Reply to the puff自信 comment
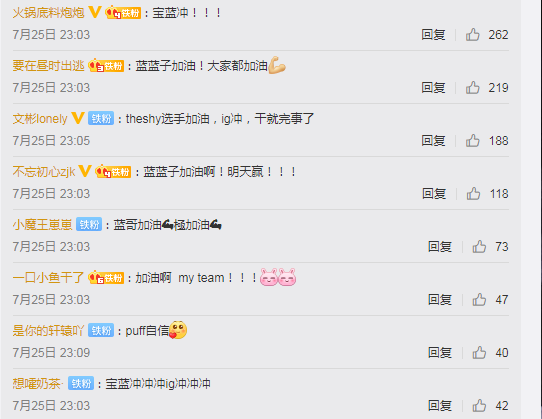The height and width of the screenshot is (419, 542). point(440,353)
